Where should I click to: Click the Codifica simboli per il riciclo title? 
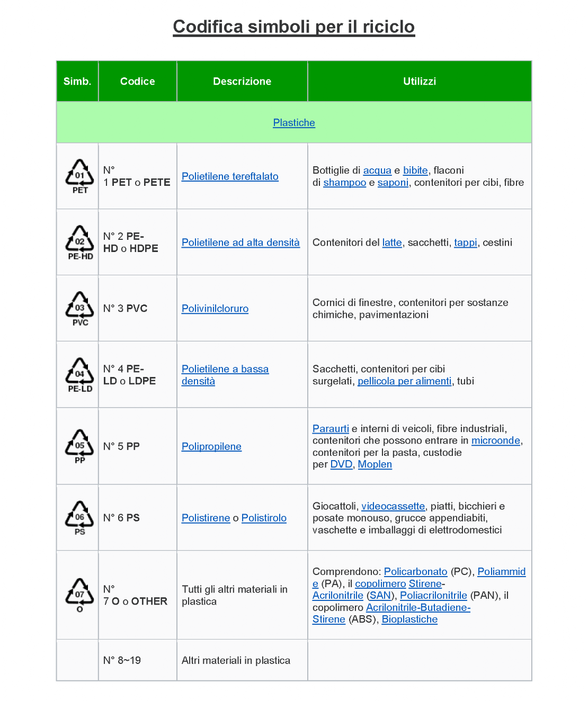(x=294, y=26)
